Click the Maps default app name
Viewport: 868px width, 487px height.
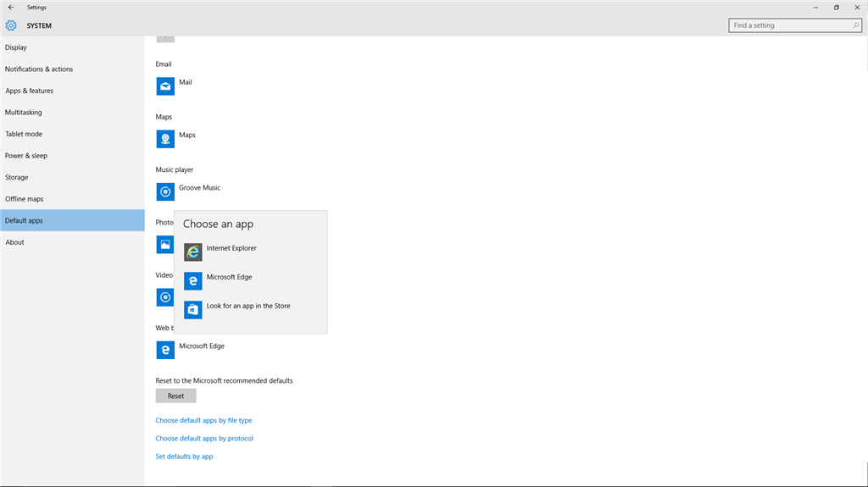[187, 135]
